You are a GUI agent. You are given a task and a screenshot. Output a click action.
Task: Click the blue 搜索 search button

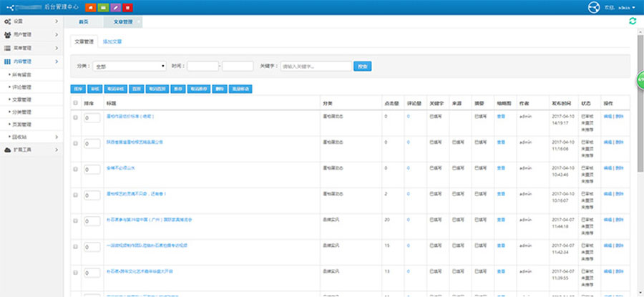click(362, 66)
